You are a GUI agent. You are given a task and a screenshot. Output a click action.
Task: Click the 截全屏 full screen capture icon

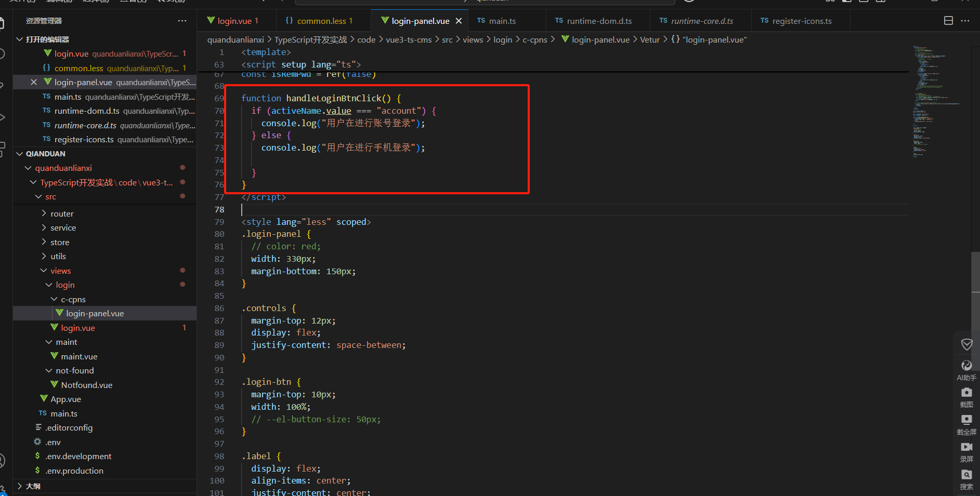click(x=966, y=419)
